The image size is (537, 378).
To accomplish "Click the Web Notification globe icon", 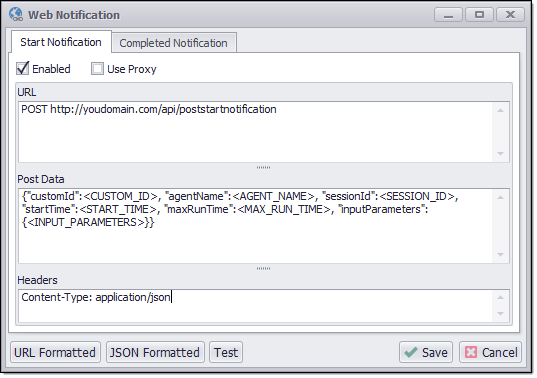I will tap(16, 15).
